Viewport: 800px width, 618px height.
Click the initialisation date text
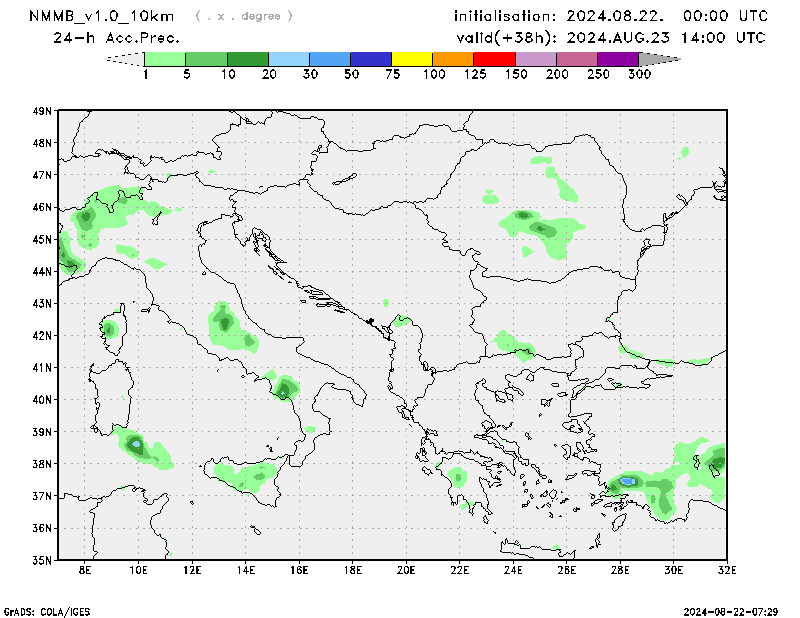click(x=611, y=16)
